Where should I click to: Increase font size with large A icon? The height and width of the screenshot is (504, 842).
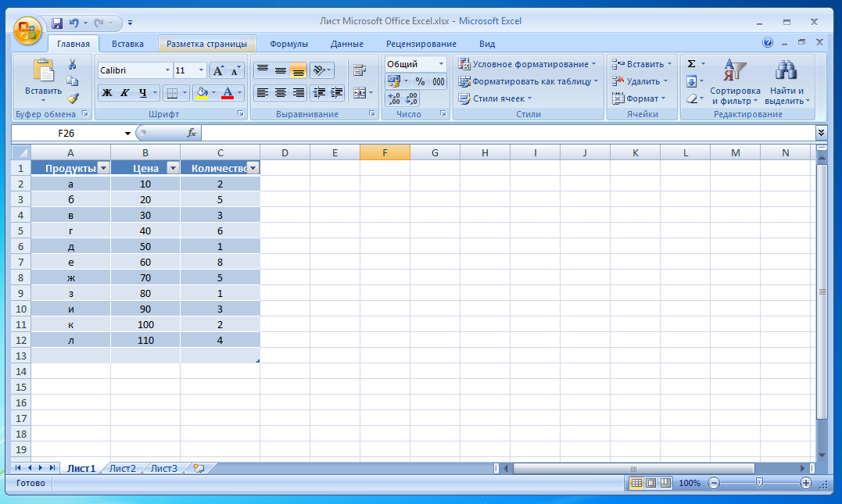pos(218,70)
